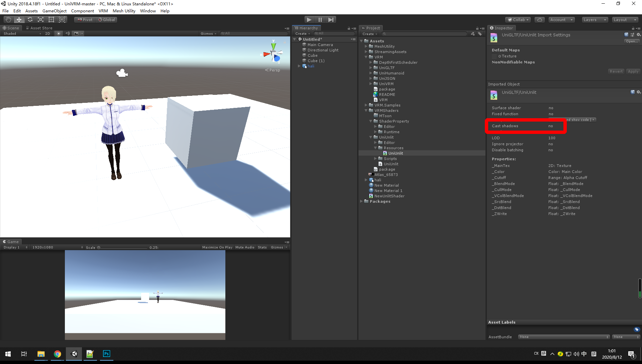Open the Inspector gear settings icon
The image size is (642, 364).
pyautogui.click(x=639, y=35)
